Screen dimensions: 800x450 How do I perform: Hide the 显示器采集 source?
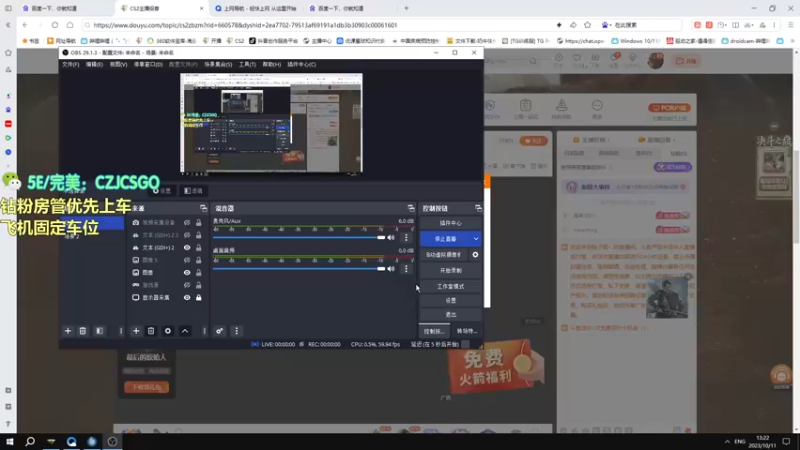(187, 297)
